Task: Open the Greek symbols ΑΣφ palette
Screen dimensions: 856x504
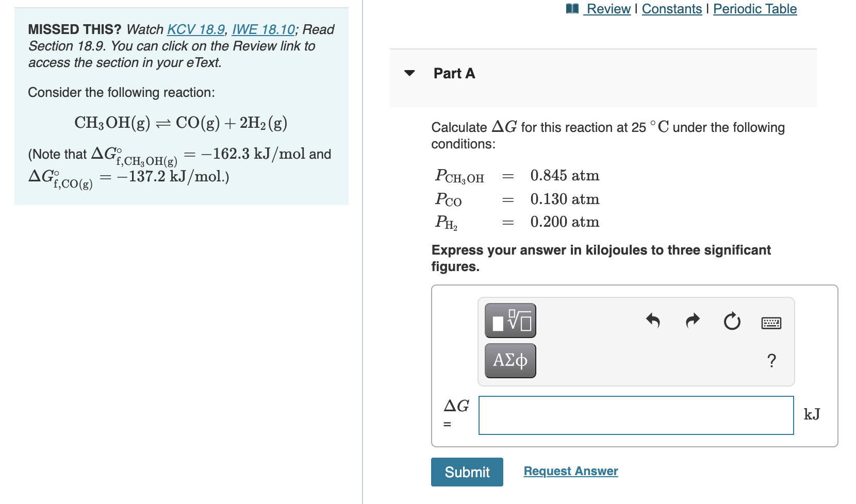Action: [x=509, y=361]
